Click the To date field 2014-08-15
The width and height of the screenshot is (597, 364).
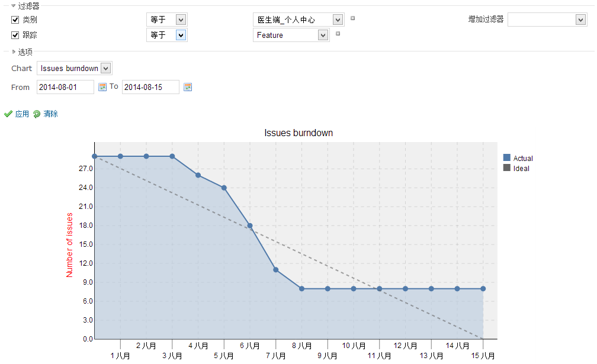coord(151,87)
